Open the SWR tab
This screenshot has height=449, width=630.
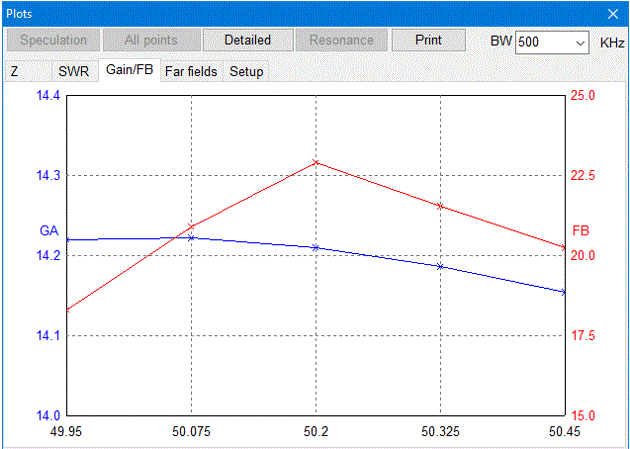coord(72,72)
